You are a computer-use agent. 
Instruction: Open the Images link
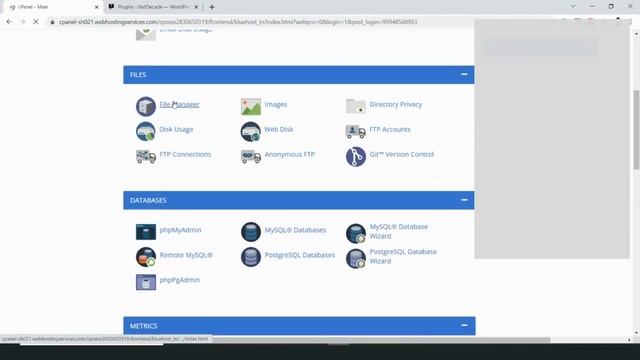tap(276, 104)
